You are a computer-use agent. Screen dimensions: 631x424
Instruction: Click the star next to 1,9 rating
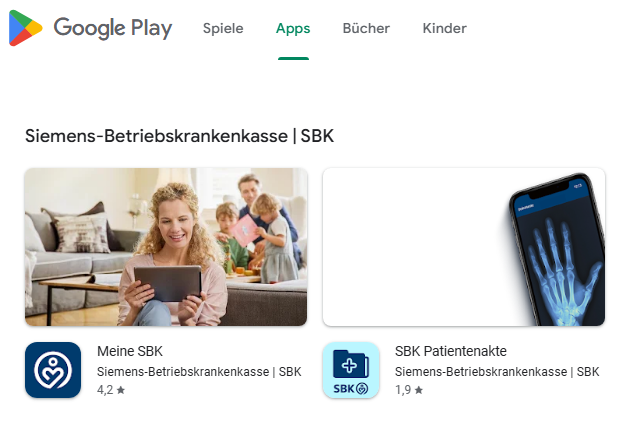point(419,389)
